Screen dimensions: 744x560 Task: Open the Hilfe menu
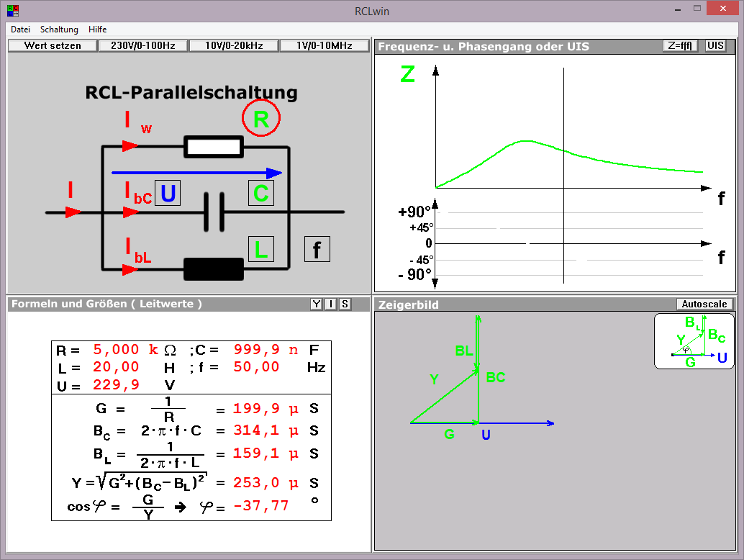(x=97, y=30)
